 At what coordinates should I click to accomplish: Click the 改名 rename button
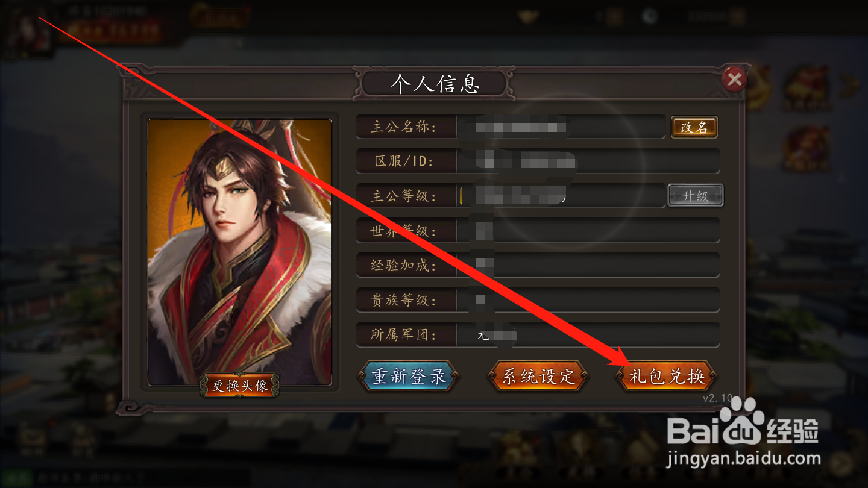pyautogui.click(x=694, y=127)
